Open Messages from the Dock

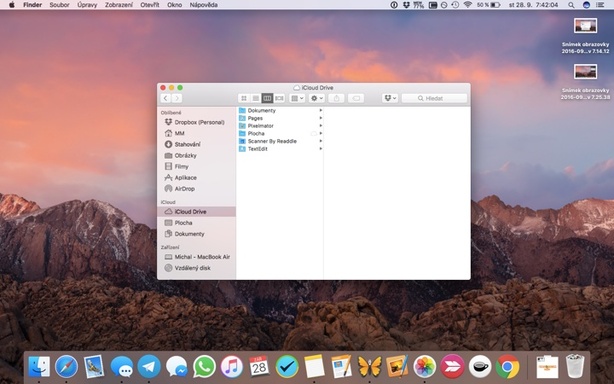point(121,367)
